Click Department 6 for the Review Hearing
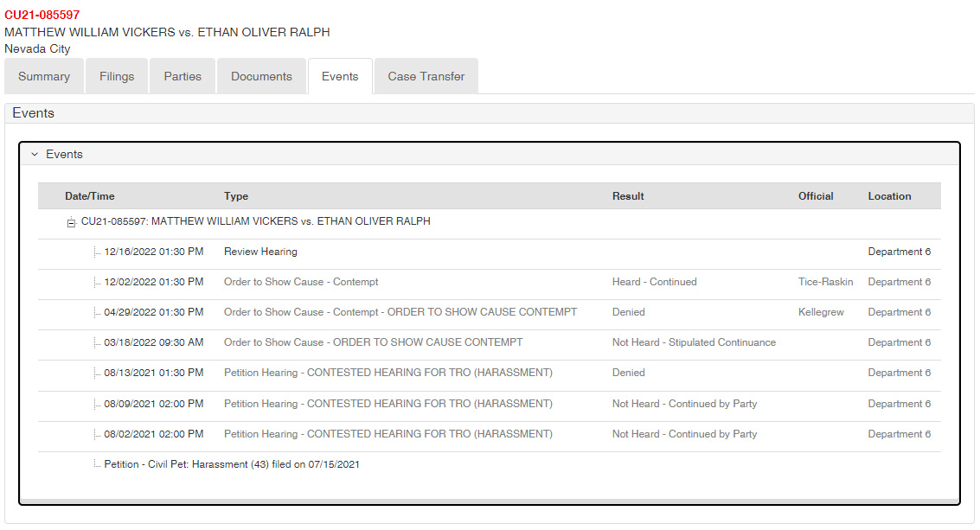The width and height of the screenshot is (980, 530). tap(900, 252)
